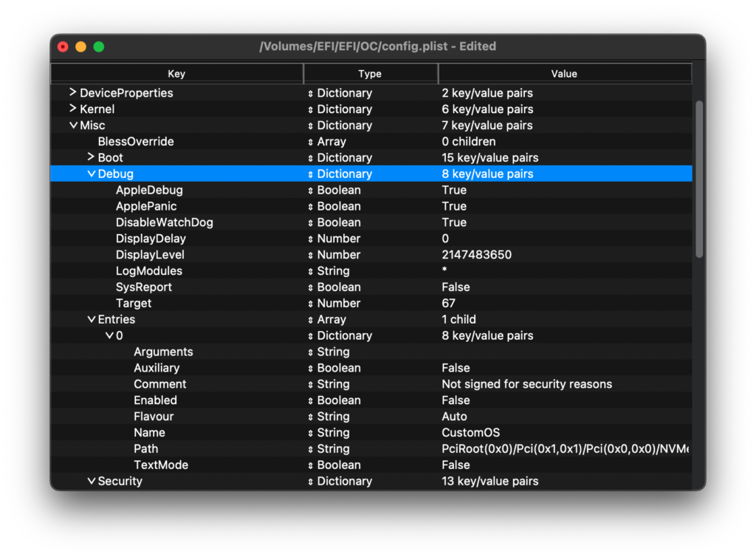Viewport: 756px width, 557px height.
Task: Change type of AppleDebug via stepper
Action: [311, 191]
